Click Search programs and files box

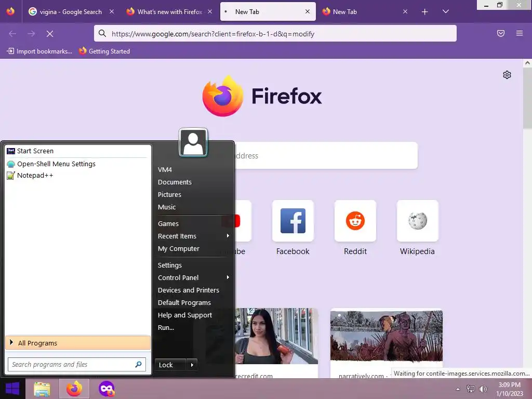(77, 364)
